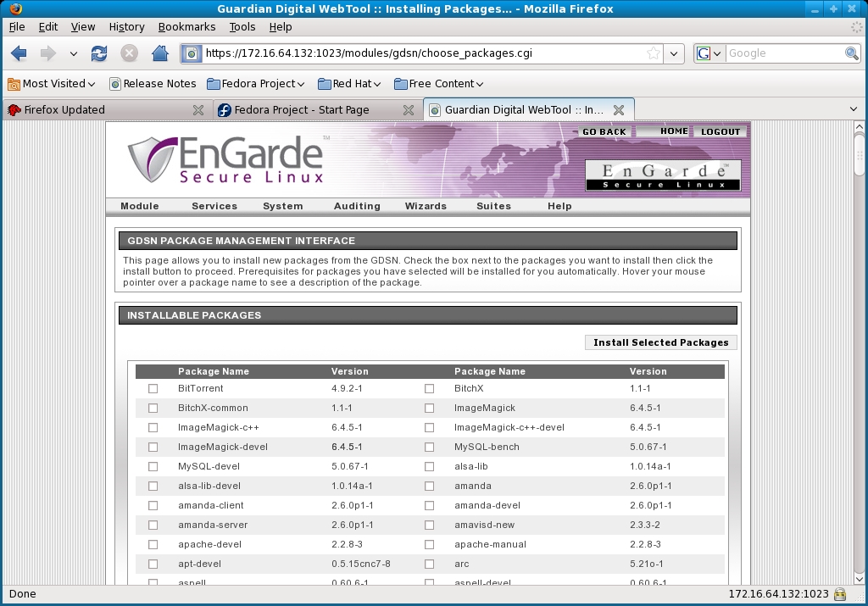Screen dimensions: 868x606
Task: Open the Wizards navigation menu
Action: tap(426, 206)
